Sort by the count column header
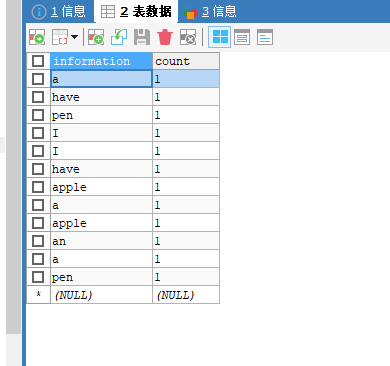Image resolution: width=390 pixels, height=366 pixels. 186,61
